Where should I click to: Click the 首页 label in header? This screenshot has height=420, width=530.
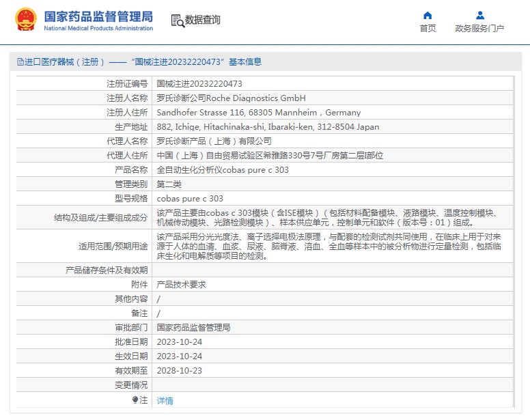428,29
